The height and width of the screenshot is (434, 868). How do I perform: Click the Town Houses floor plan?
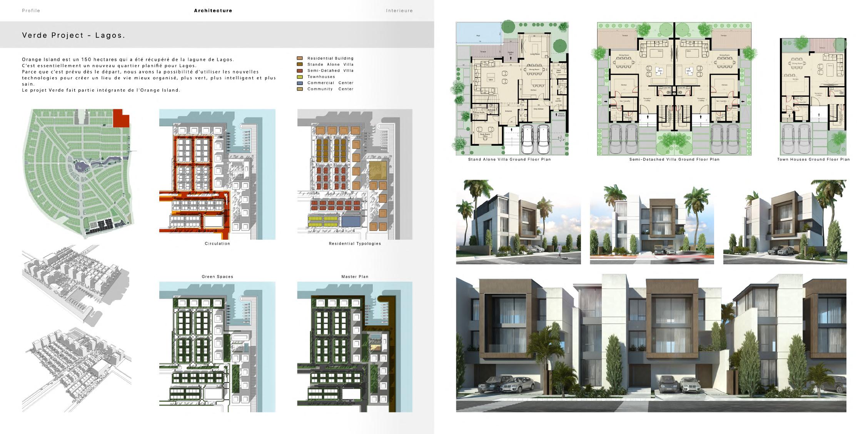point(813,96)
